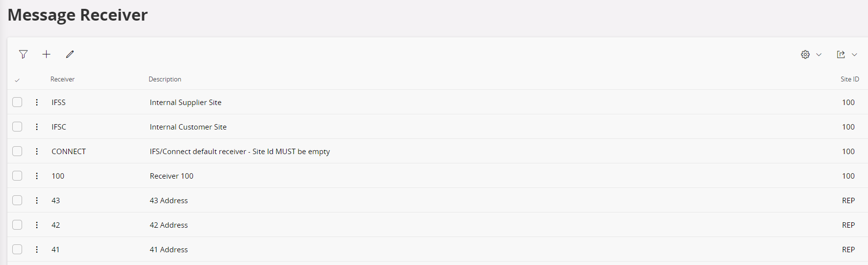Image resolution: width=868 pixels, height=265 pixels.
Task: Toggle select-all rows checkmark in header
Action: click(x=17, y=80)
